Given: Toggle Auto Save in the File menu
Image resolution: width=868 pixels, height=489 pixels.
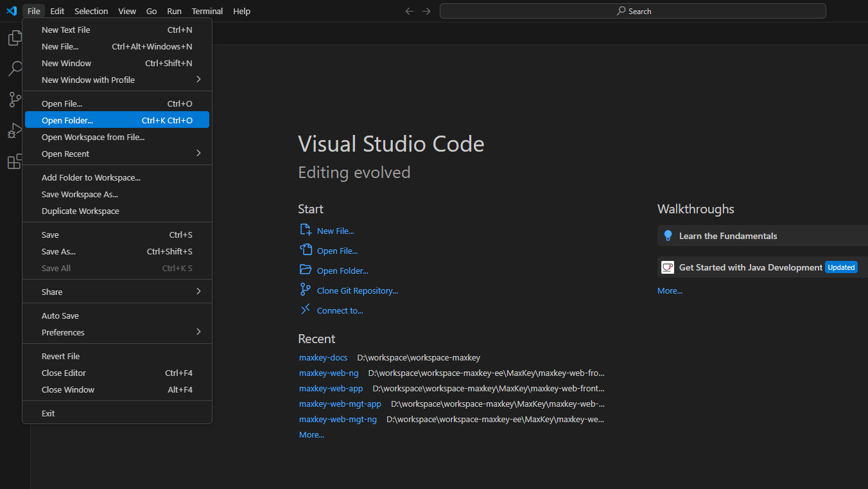Looking at the screenshot, I should (x=117, y=316).
